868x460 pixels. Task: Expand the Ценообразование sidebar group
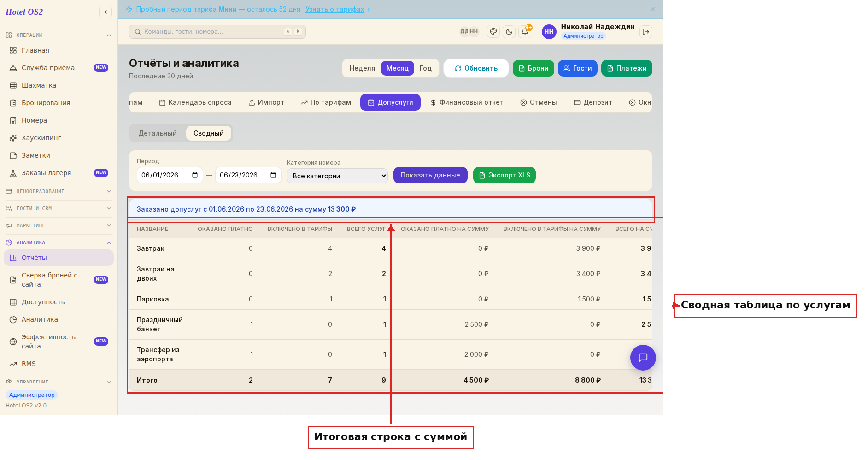[59, 191]
